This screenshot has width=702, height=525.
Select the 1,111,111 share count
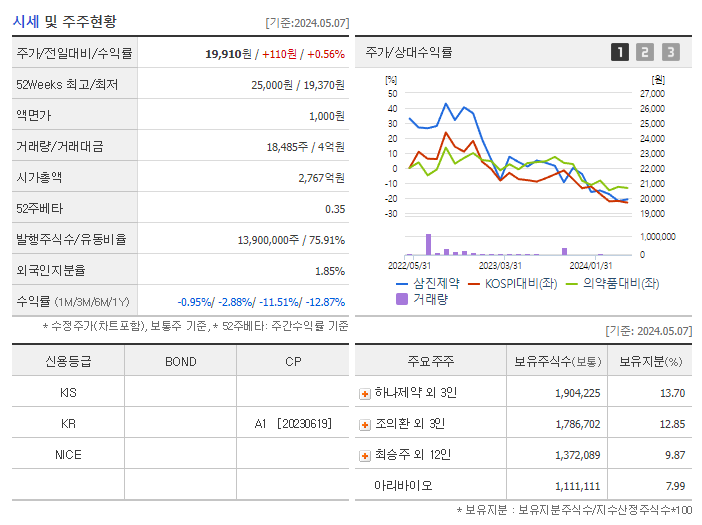pos(578,486)
